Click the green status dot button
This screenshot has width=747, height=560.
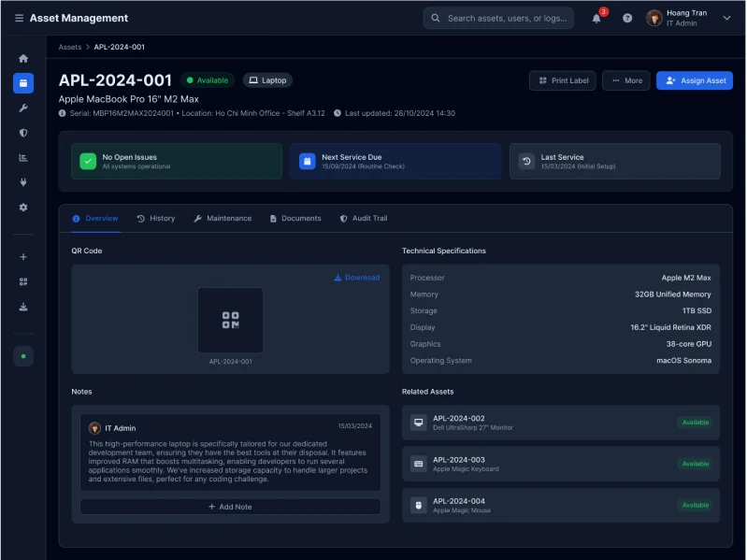(x=23, y=356)
